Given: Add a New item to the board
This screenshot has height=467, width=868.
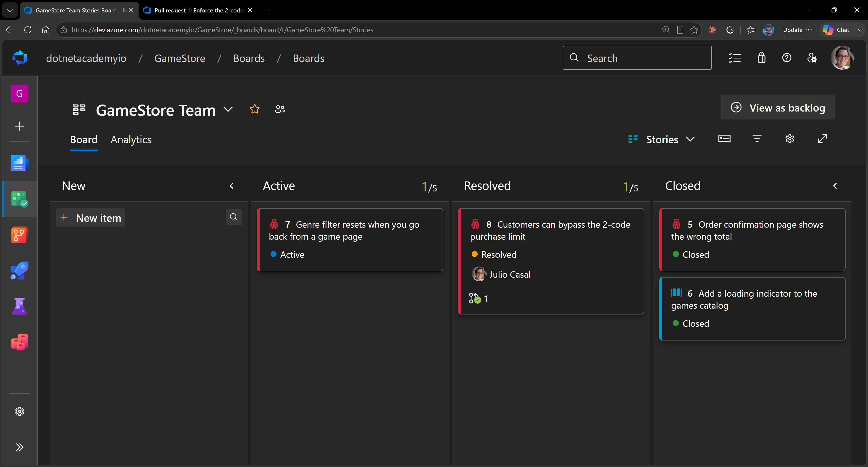Looking at the screenshot, I should [90, 218].
